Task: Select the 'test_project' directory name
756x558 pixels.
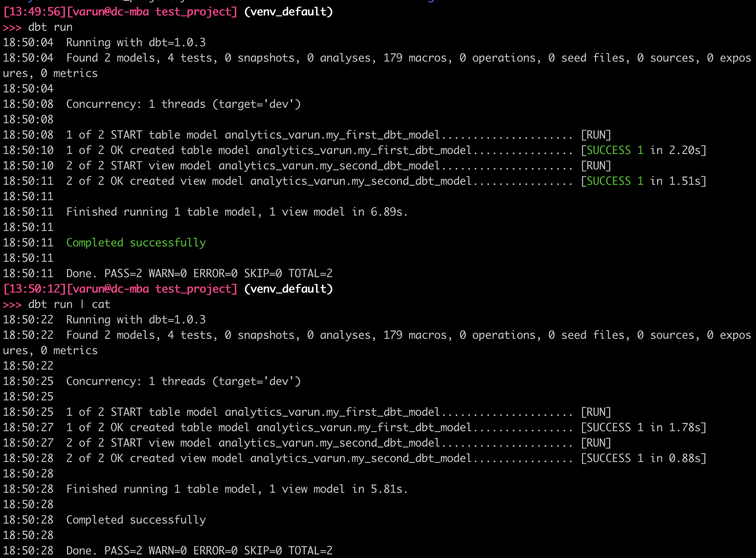Action: click(194, 11)
